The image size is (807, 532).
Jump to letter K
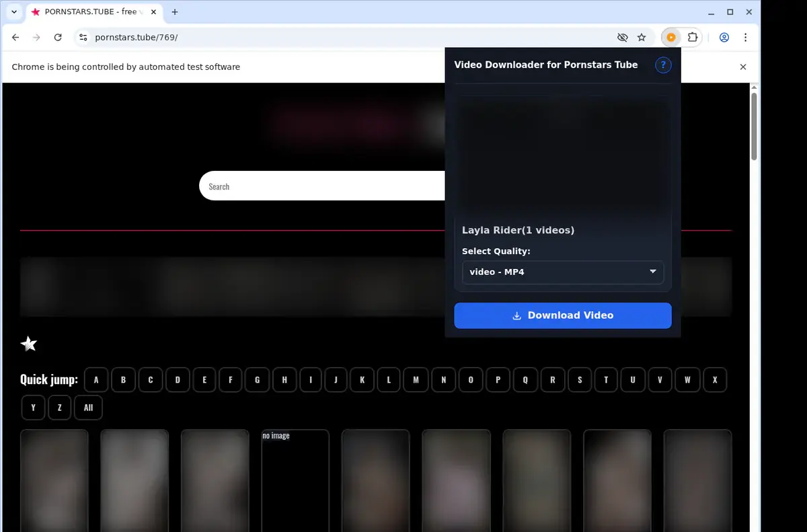[362, 380]
